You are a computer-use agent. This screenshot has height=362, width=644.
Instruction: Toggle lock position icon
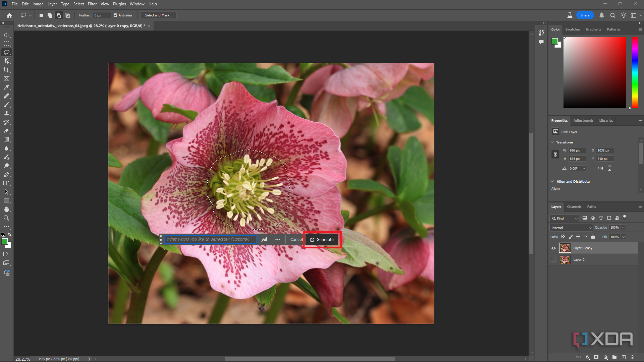pyautogui.click(x=578, y=237)
